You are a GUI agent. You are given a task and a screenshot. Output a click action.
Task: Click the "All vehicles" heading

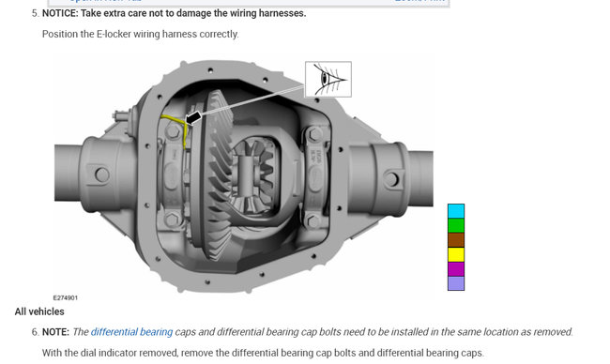pos(39,311)
